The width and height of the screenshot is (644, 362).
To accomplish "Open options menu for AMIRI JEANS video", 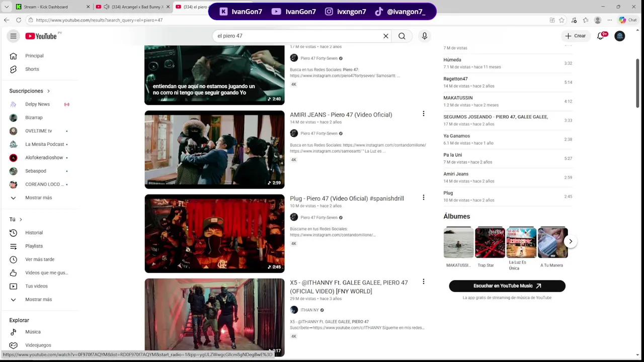I will click(424, 114).
